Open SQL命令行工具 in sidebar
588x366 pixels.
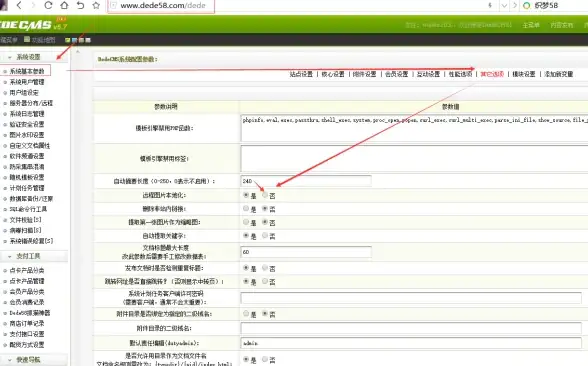[28, 209]
